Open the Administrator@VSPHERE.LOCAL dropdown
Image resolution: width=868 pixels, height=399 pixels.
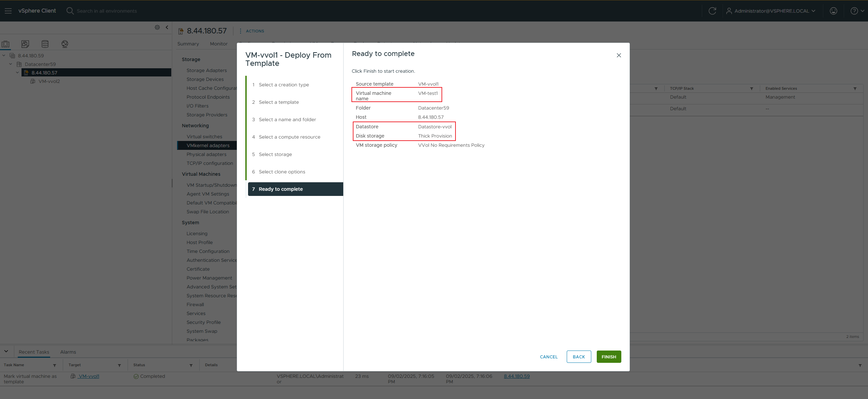(x=771, y=11)
